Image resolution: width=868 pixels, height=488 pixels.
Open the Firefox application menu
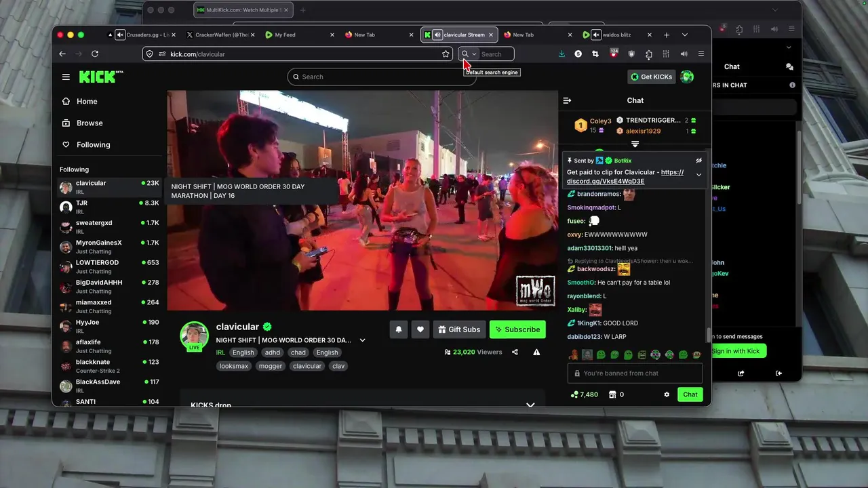701,54
